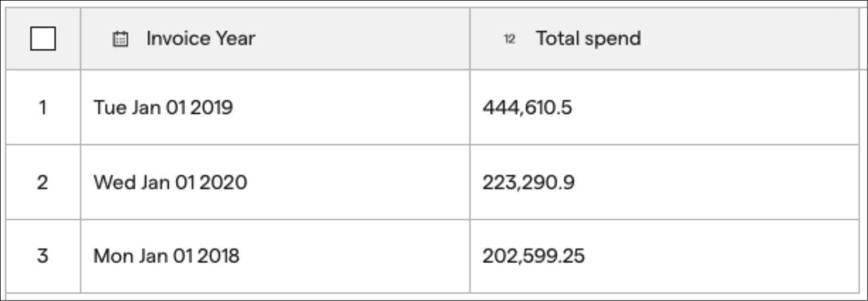Screen dimensions: 868x301
Task: Select row number 3
Action: click(x=43, y=256)
